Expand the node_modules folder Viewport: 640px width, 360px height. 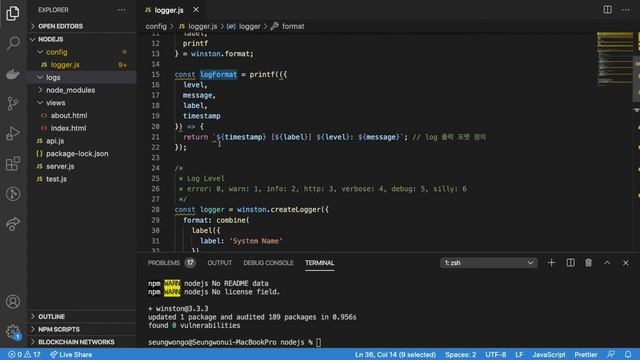82,90
